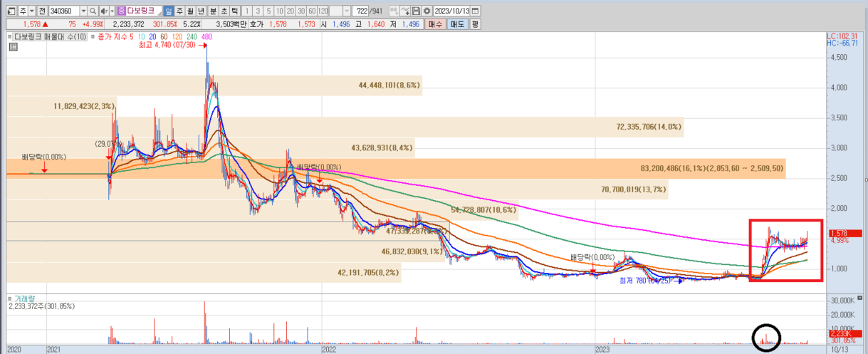This screenshot has width=868, height=354.
Task: Click the window layout icon at far left
Action: point(11,11)
